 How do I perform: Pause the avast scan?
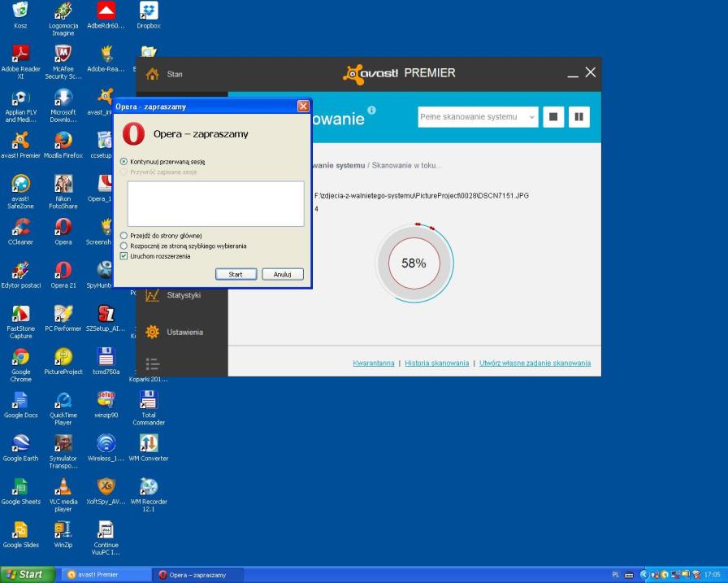coord(579,116)
